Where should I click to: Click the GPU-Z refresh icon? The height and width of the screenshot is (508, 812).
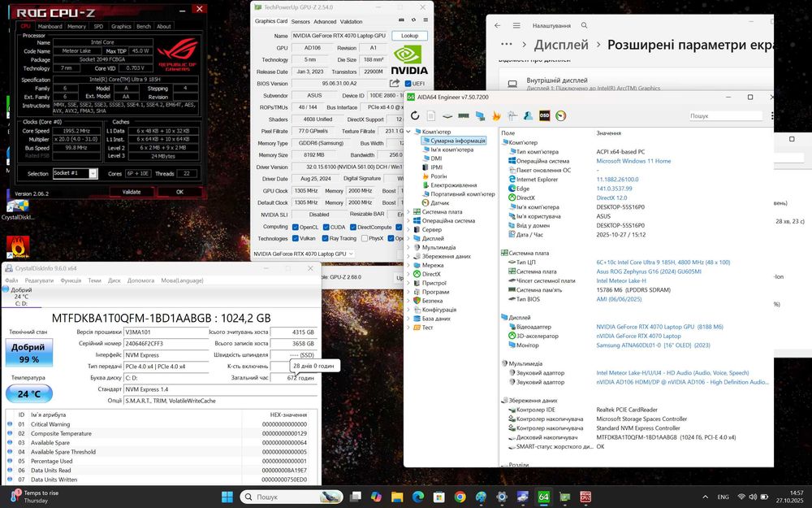tap(413, 20)
